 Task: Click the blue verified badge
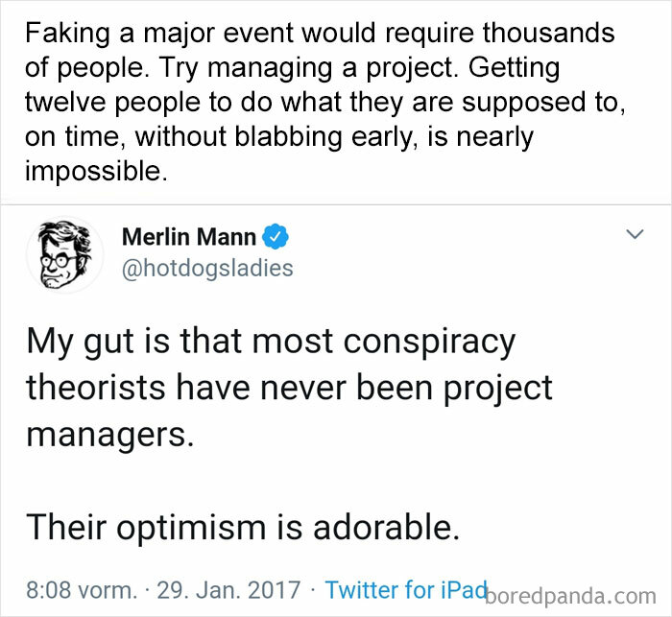tap(276, 236)
